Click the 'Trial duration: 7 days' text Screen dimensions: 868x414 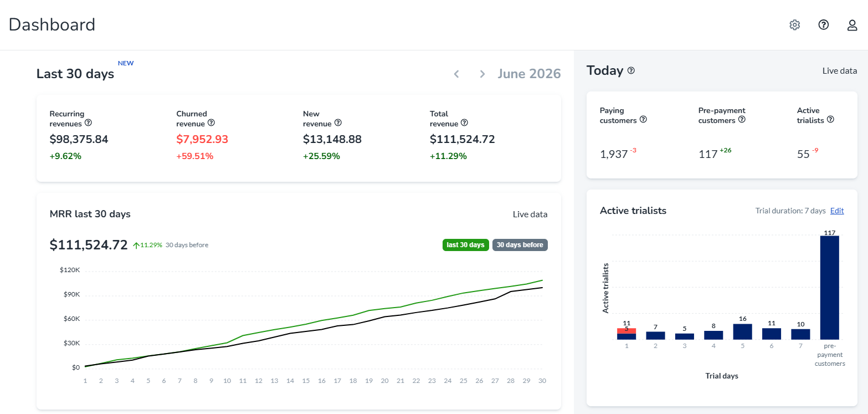pos(790,211)
